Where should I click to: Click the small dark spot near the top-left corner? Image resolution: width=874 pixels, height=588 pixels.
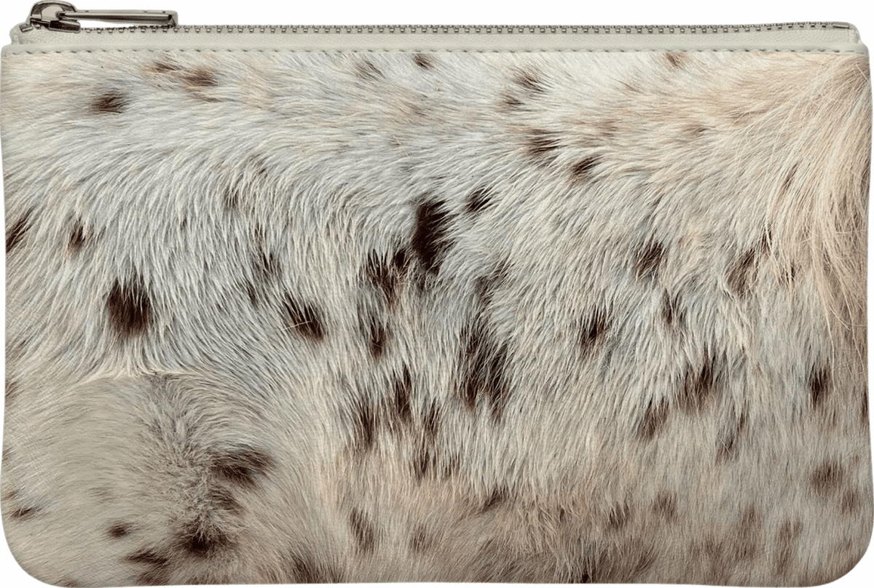coord(108,102)
